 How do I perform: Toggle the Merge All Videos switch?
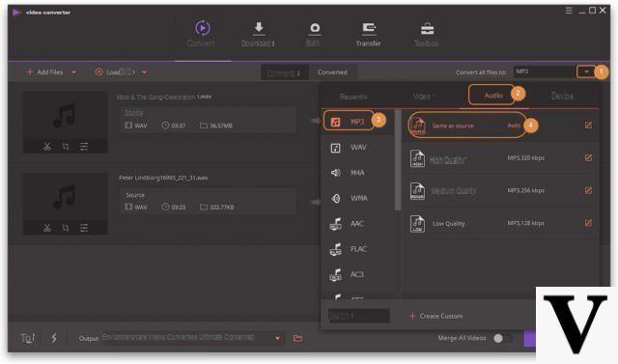click(502, 338)
